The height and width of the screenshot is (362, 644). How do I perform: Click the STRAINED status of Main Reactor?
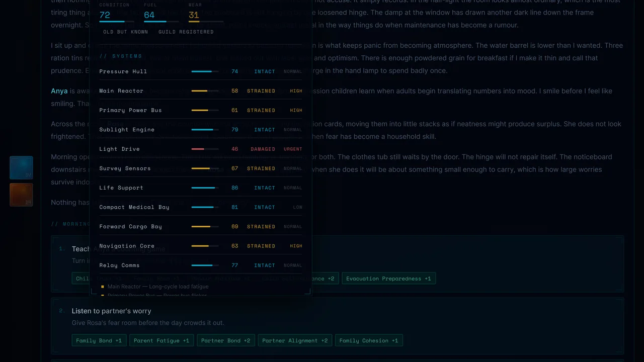[x=261, y=91]
